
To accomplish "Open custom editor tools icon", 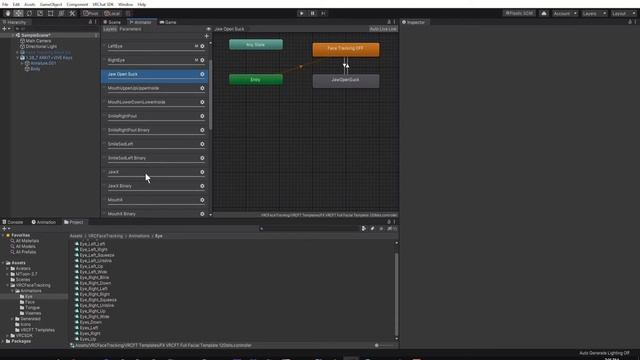I will pos(72,13).
